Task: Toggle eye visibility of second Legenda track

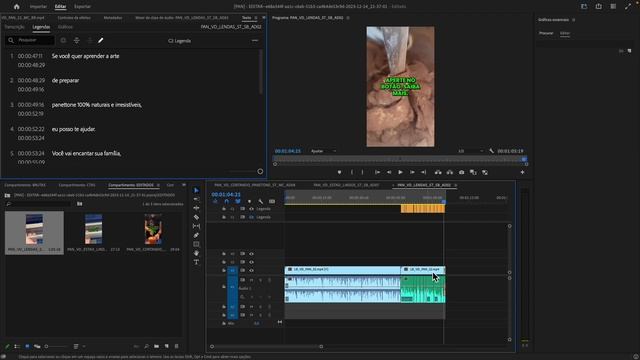Action: [251, 217]
